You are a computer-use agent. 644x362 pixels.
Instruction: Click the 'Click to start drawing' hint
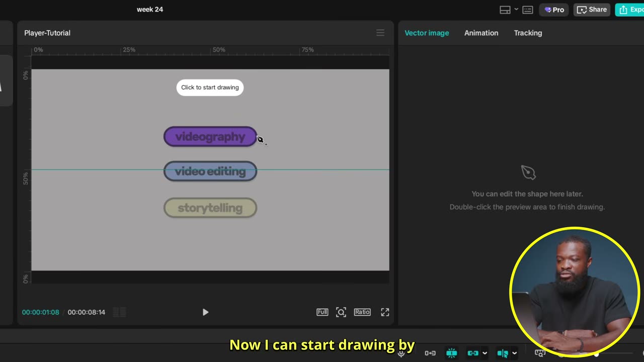[210, 87]
